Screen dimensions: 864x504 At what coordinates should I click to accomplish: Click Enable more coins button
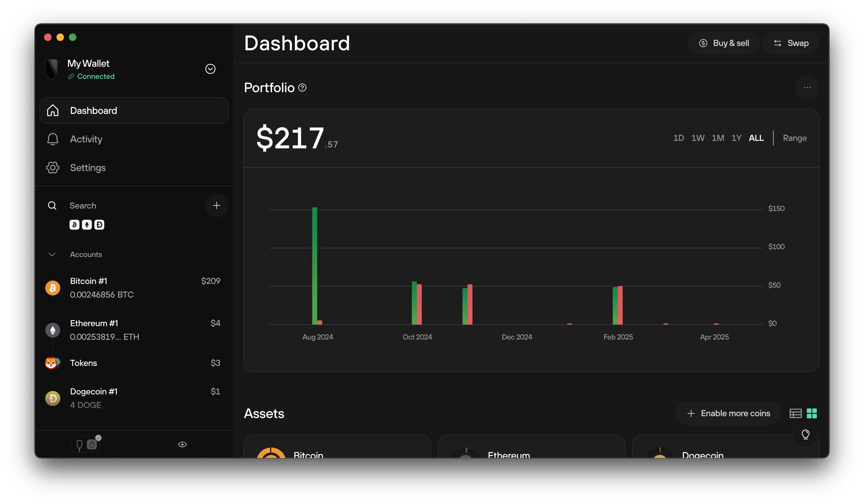pos(728,413)
